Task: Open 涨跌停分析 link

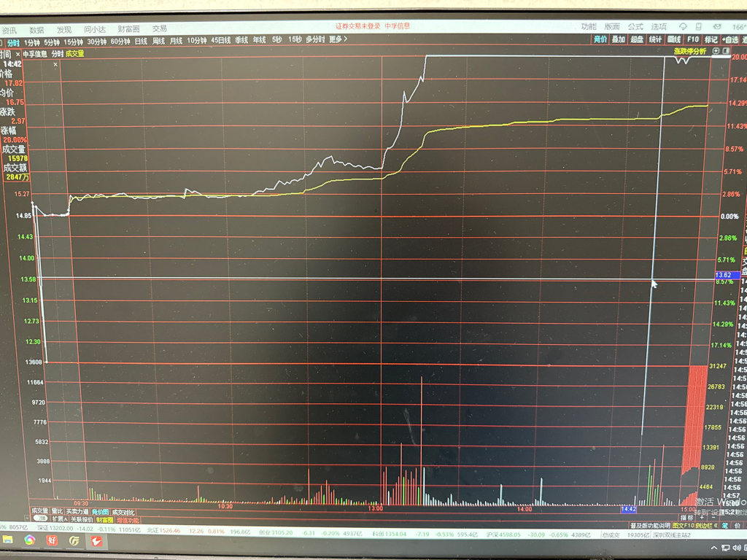Action: click(690, 51)
